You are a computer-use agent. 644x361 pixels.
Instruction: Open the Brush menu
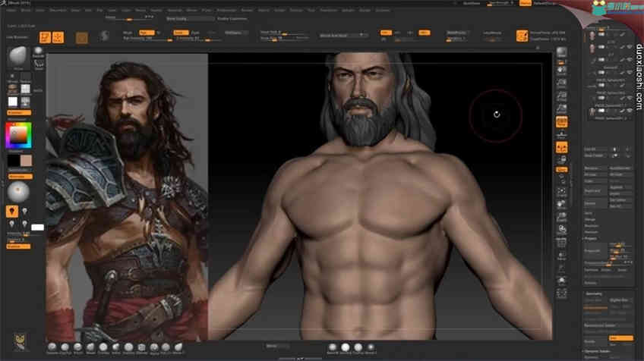click(26, 10)
